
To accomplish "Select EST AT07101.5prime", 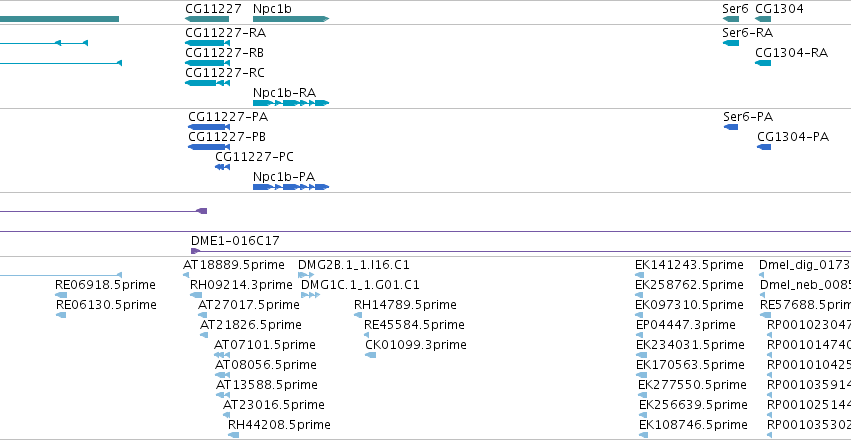I will point(222,355).
